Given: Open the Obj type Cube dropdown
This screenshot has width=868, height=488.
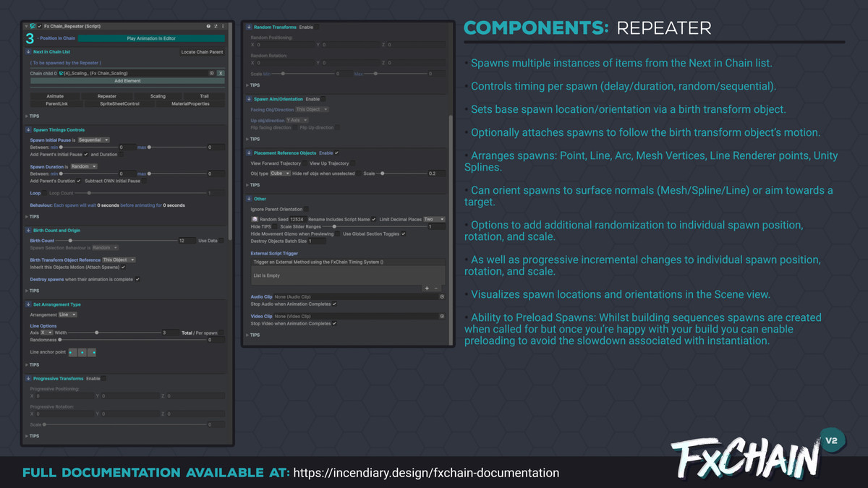Looking at the screenshot, I should point(281,174).
